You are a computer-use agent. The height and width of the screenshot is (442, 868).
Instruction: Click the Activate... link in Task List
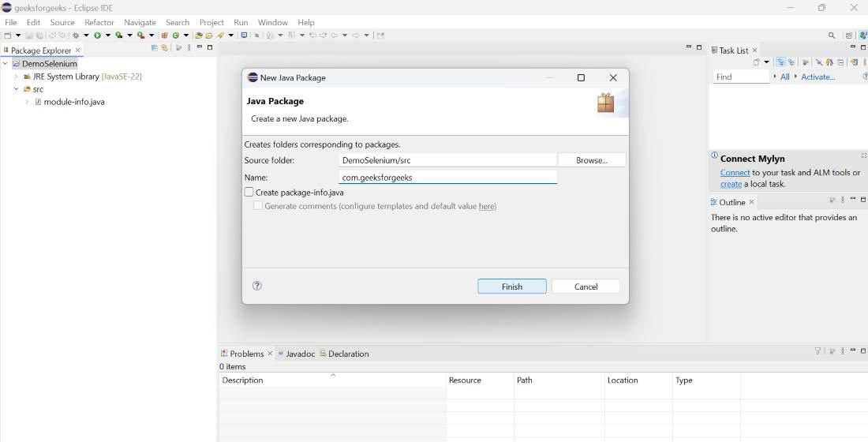(x=817, y=77)
